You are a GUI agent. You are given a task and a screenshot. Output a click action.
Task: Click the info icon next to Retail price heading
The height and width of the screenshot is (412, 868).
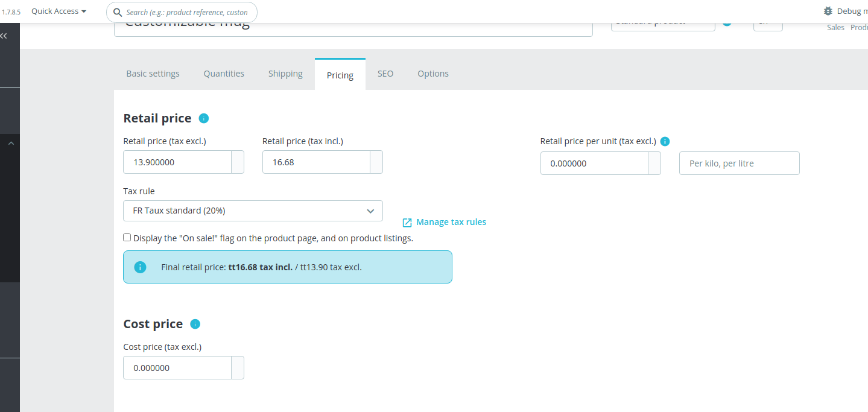pos(203,118)
